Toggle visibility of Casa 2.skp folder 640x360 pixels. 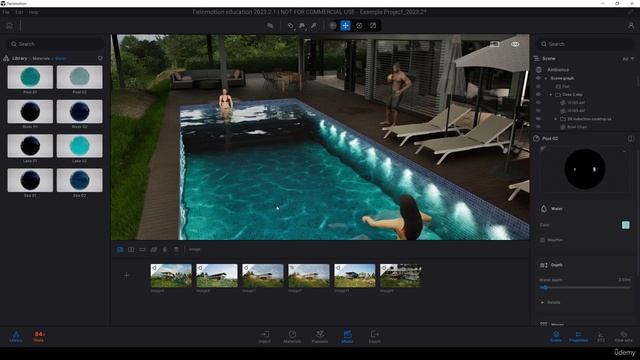(x=538, y=94)
